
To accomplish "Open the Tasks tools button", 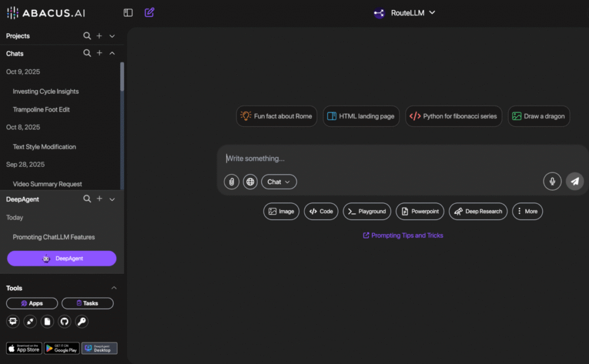I will (87, 303).
